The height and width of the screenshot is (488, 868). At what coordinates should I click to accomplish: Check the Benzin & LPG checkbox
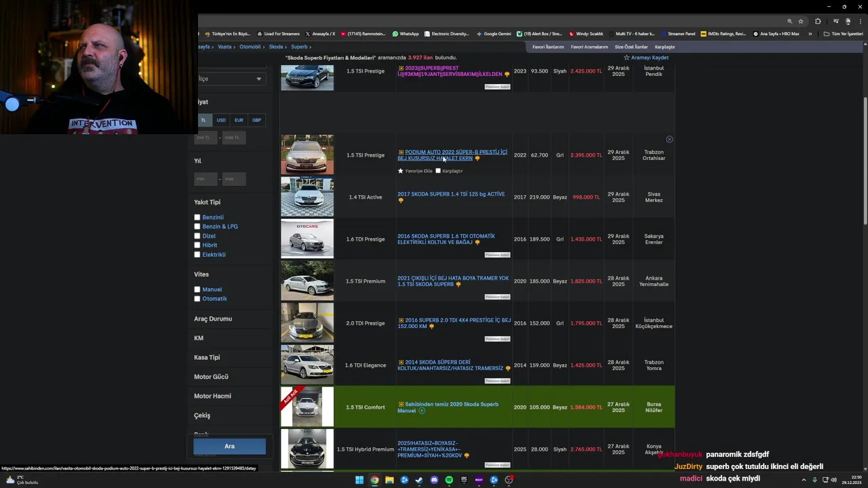[197, 226]
